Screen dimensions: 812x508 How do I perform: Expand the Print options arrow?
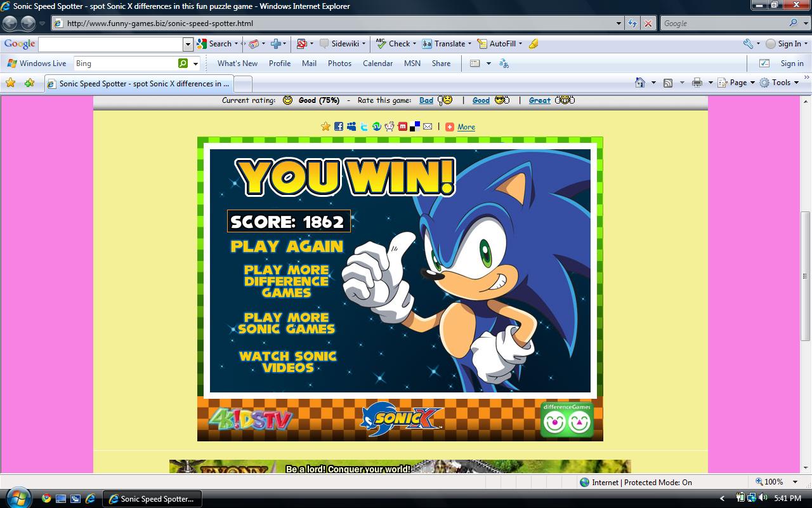[x=710, y=83]
